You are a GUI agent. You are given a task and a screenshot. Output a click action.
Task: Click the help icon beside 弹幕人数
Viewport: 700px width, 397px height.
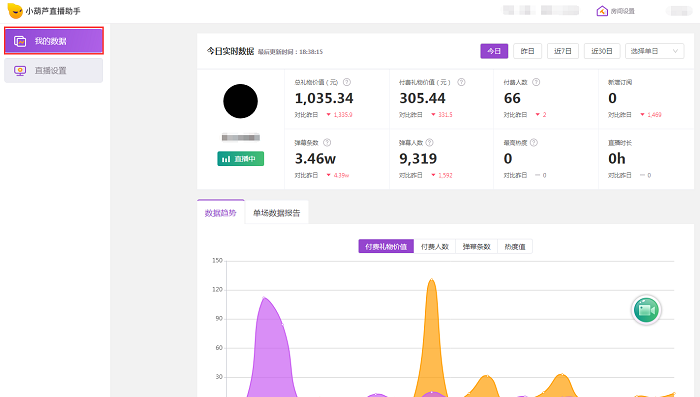click(x=429, y=142)
